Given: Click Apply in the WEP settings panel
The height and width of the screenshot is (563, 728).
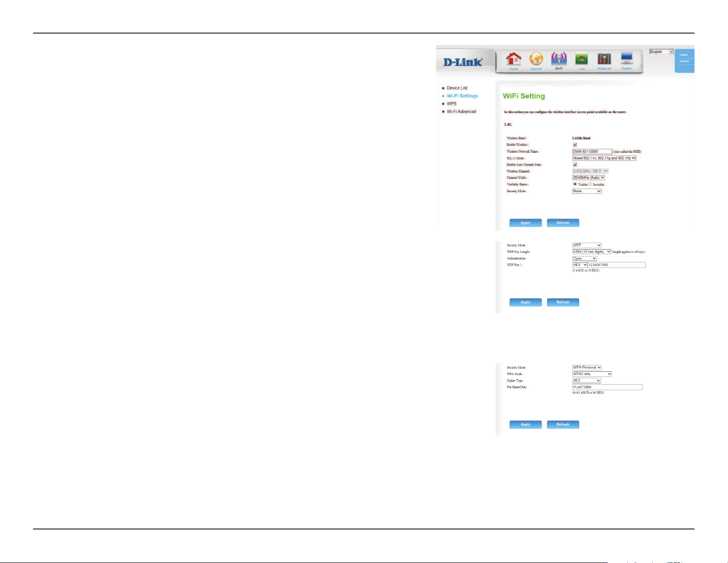Looking at the screenshot, I should click(x=525, y=302).
